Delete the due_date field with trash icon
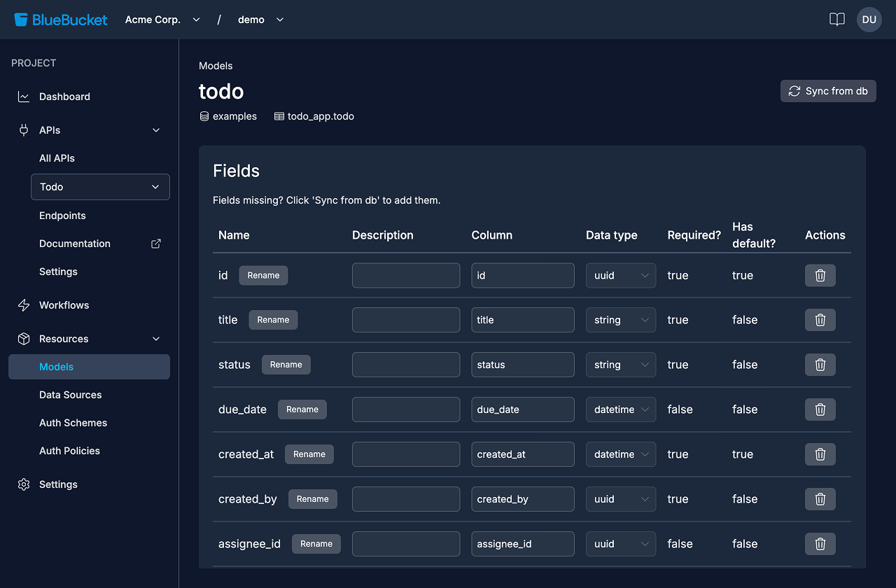896x588 pixels. coord(820,409)
